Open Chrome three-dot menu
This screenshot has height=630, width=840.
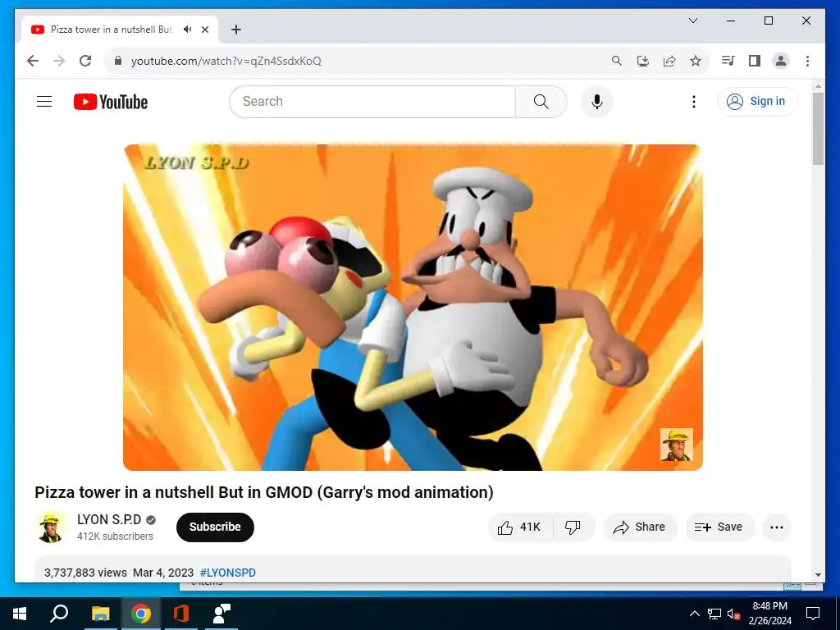[807, 61]
